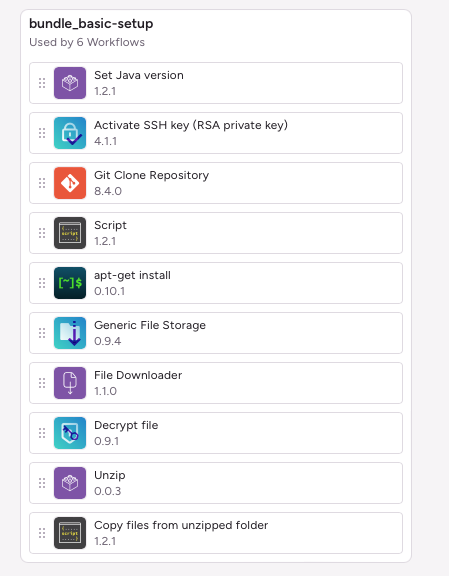This screenshot has width=449, height=576.
Task: Click the File Downloader icon
Action: (x=70, y=383)
